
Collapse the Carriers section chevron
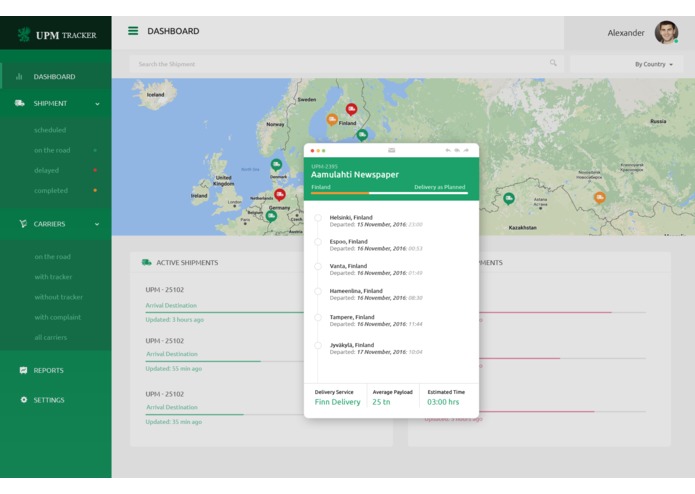tap(97, 224)
